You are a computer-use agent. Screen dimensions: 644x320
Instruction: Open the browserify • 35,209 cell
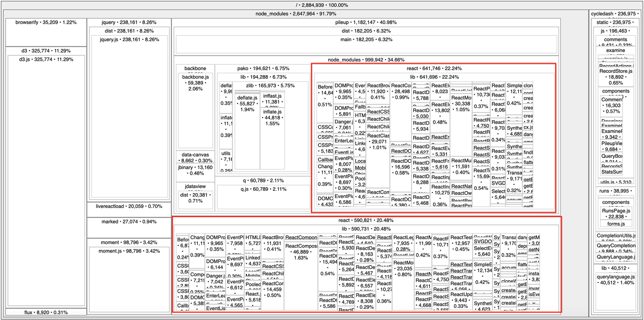[x=46, y=32]
